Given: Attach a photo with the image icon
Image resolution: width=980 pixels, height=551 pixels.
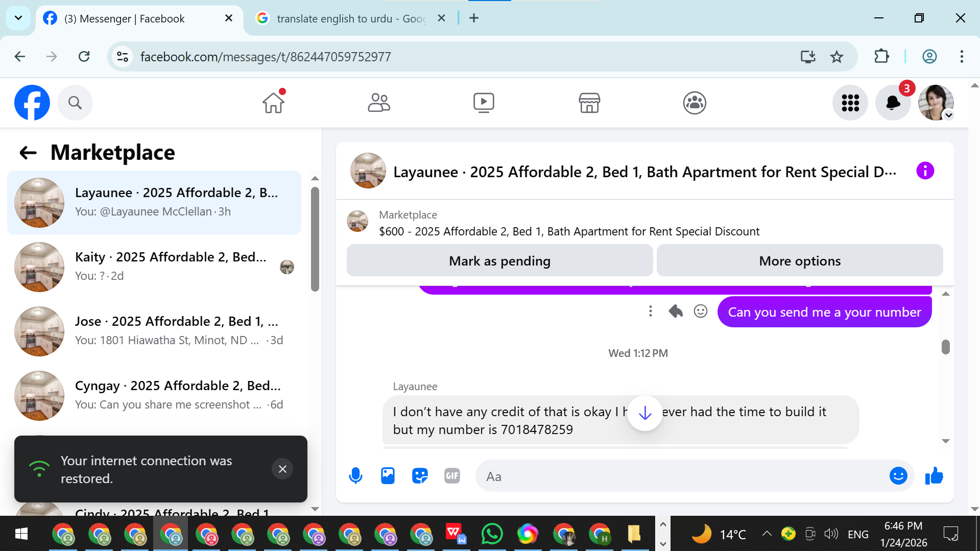Looking at the screenshot, I should [x=388, y=476].
